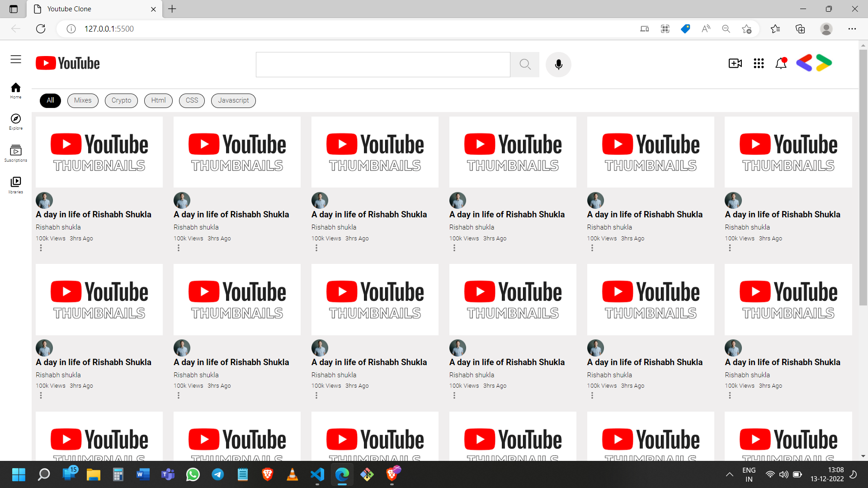Open the three-dot menu on the first video
The image size is (868, 488).
coord(41,248)
